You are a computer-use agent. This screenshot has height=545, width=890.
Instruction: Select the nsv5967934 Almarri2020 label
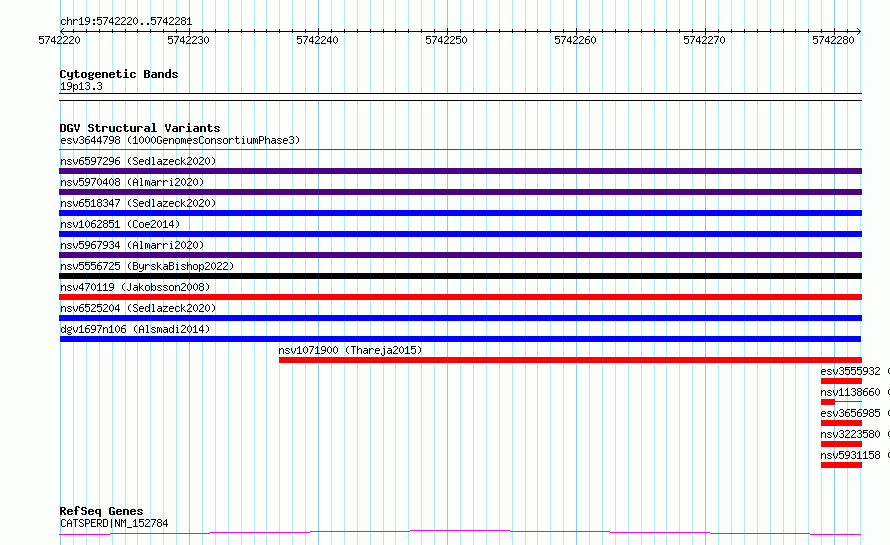pos(132,245)
